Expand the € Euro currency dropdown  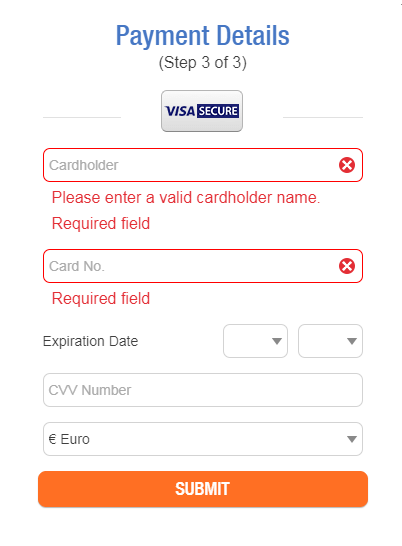click(203, 439)
